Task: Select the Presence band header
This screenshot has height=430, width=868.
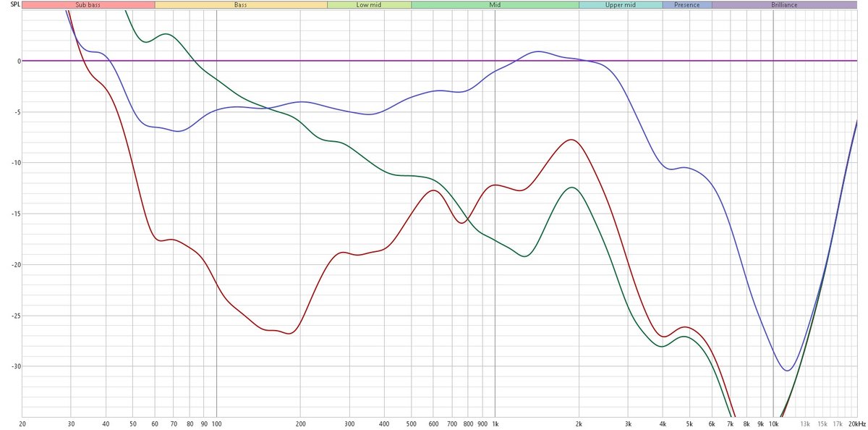Action: (686, 4)
